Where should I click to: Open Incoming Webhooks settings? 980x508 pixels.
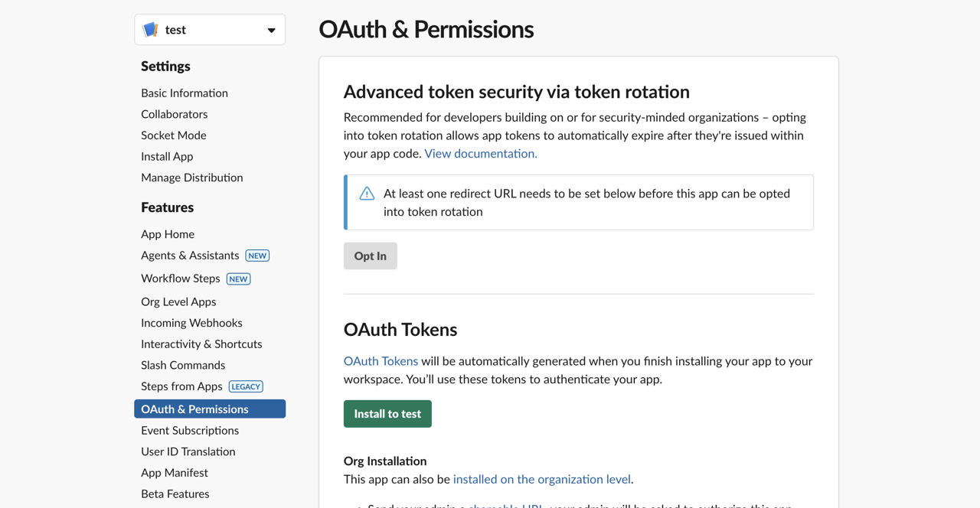coord(191,323)
